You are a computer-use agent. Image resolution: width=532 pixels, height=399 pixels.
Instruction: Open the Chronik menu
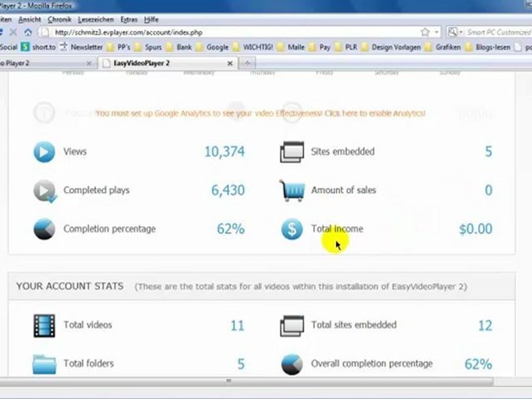(x=59, y=20)
